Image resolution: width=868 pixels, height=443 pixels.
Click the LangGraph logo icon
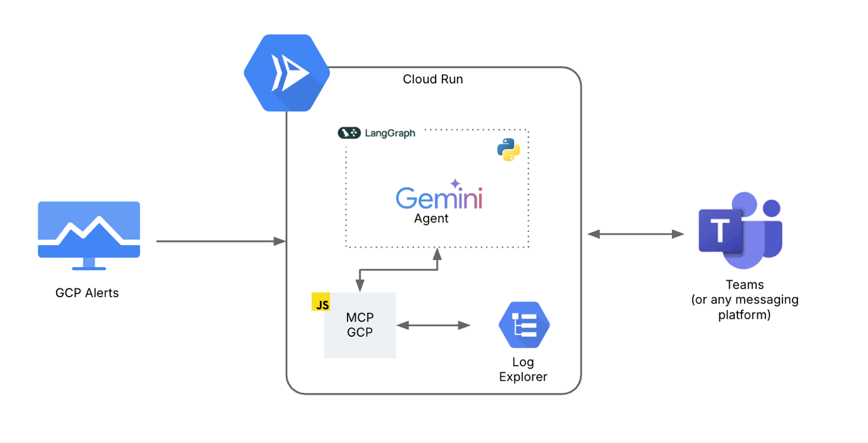pos(349,133)
